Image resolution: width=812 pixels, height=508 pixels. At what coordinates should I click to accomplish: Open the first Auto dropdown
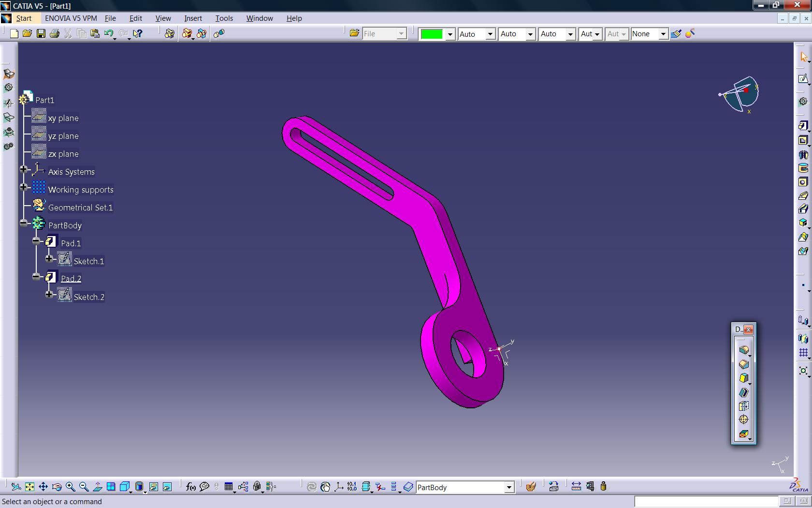click(x=490, y=34)
